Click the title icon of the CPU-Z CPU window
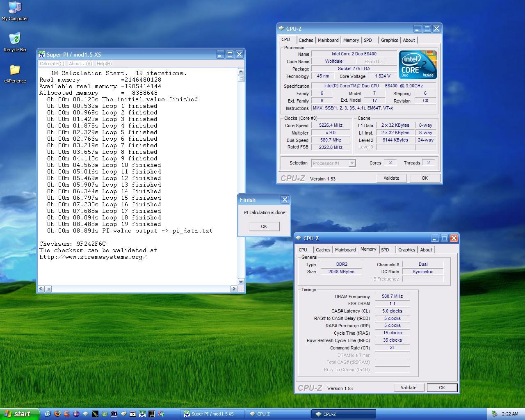525x420 pixels. 281,28
